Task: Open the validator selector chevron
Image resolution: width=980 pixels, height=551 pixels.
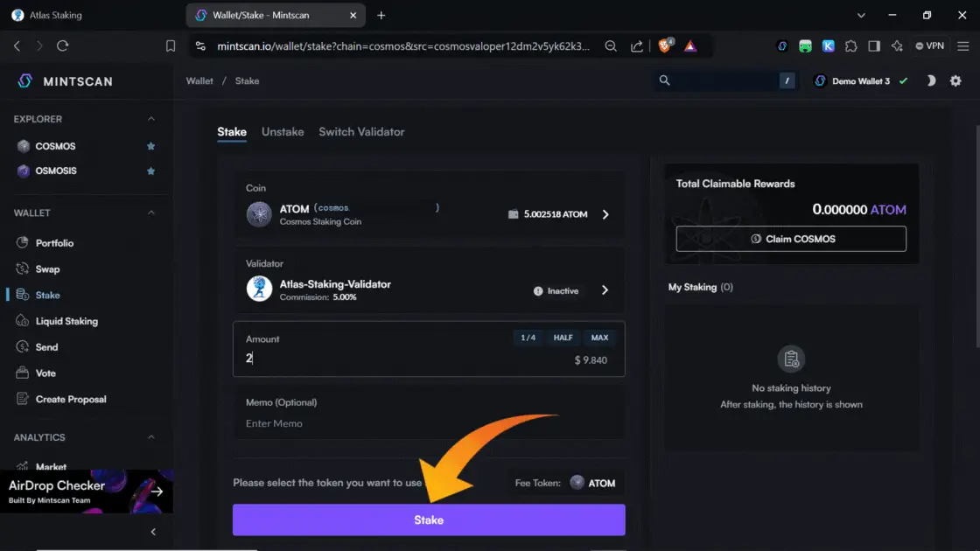Action: coord(605,290)
